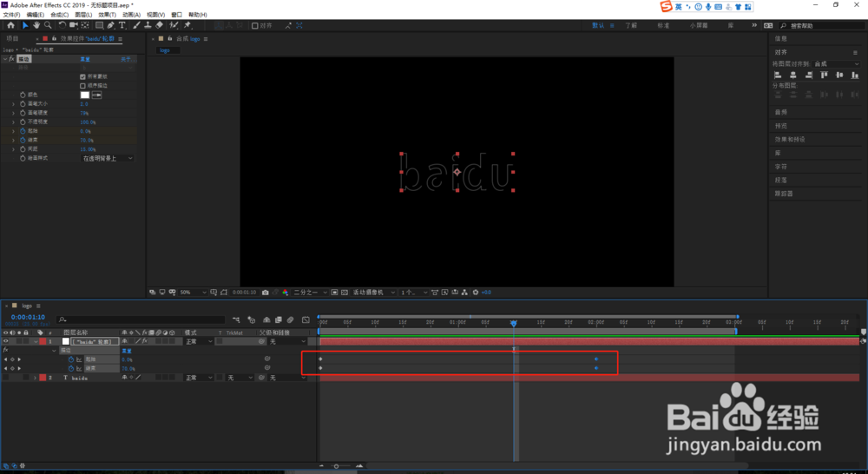
Task: Select the Pen tool
Action: [111, 25]
